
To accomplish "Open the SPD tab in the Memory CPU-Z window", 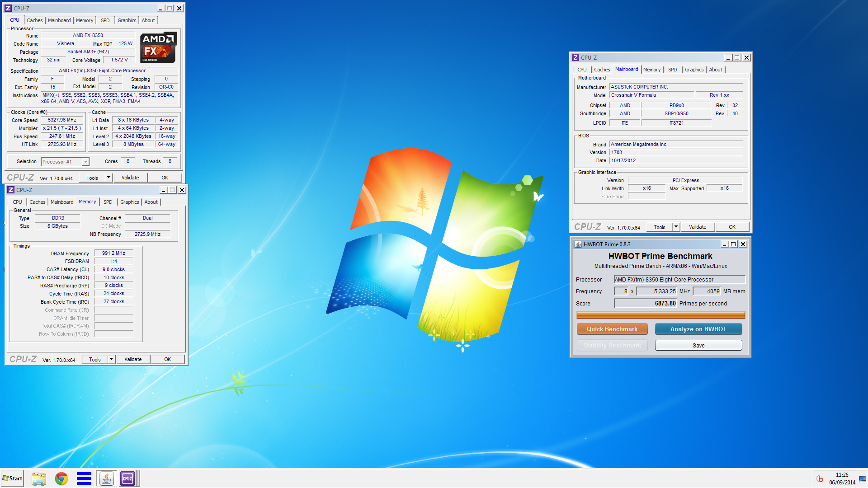I will (108, 202).
